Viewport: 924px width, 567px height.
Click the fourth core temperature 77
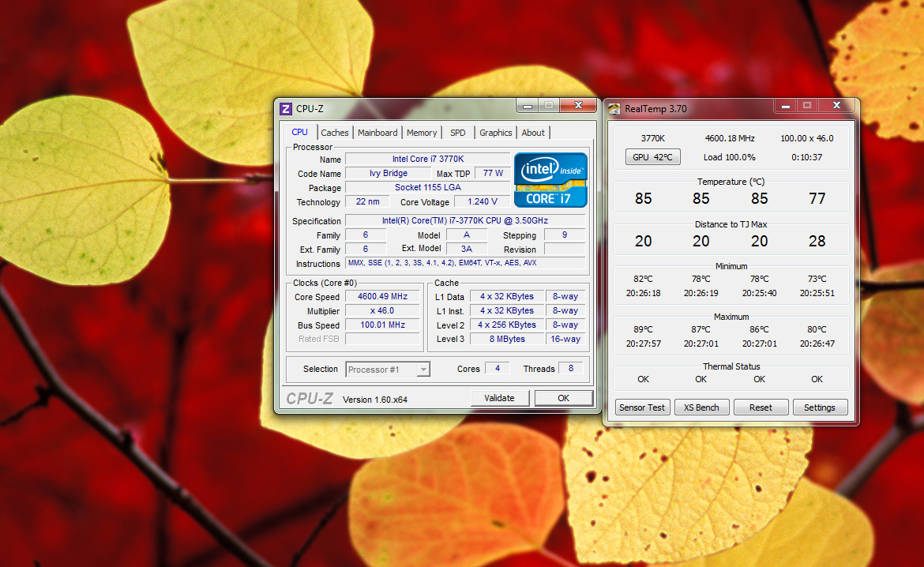[x=817, y=199]
